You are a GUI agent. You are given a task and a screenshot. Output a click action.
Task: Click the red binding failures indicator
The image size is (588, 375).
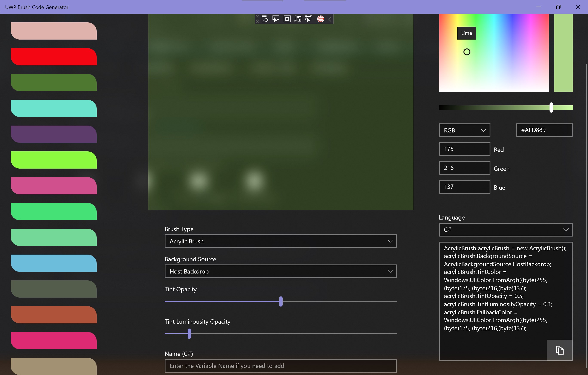tap(320, 19)
